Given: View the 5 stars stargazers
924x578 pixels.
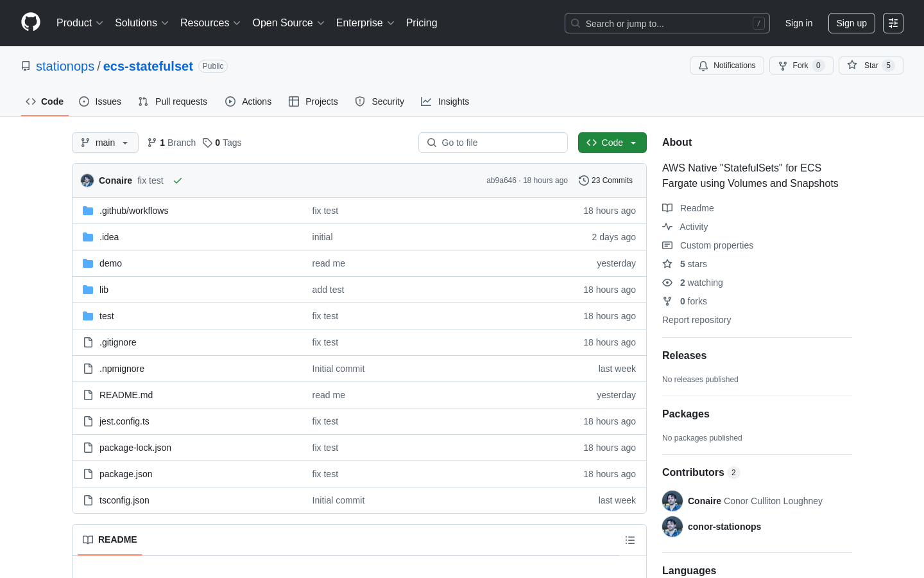Looking at the screenshot, I should point(685,264).
